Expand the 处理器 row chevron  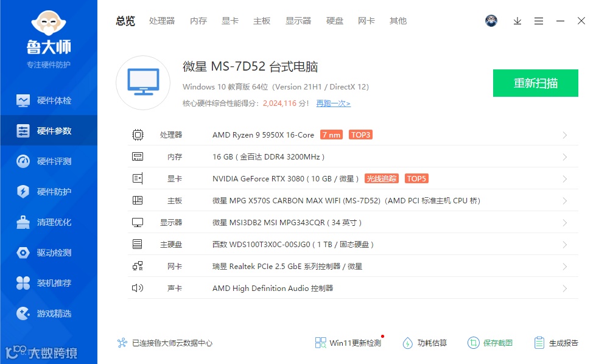565,135
